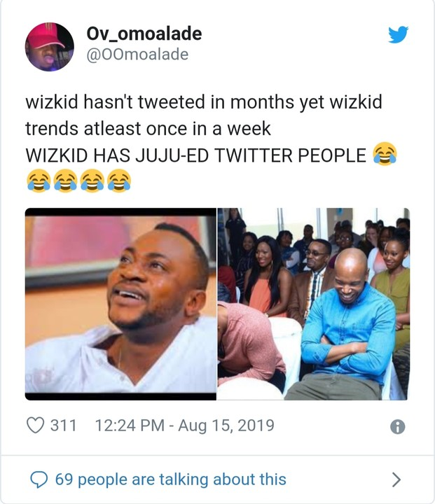Click the first emoji in the four-emoji row
Screen dimensions: 435x504
coord(37,181)
